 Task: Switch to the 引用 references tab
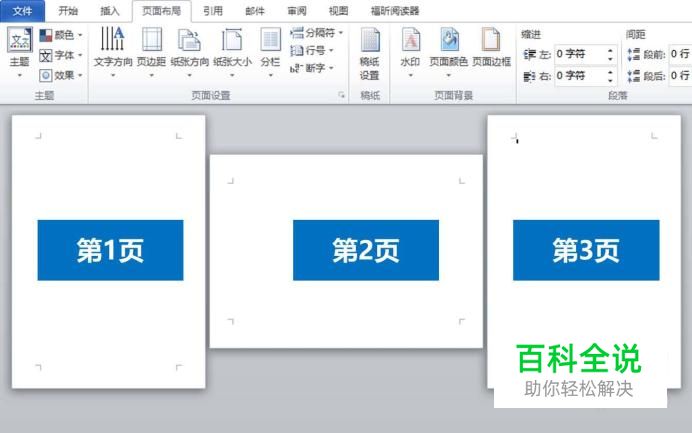tap(213, 11)
